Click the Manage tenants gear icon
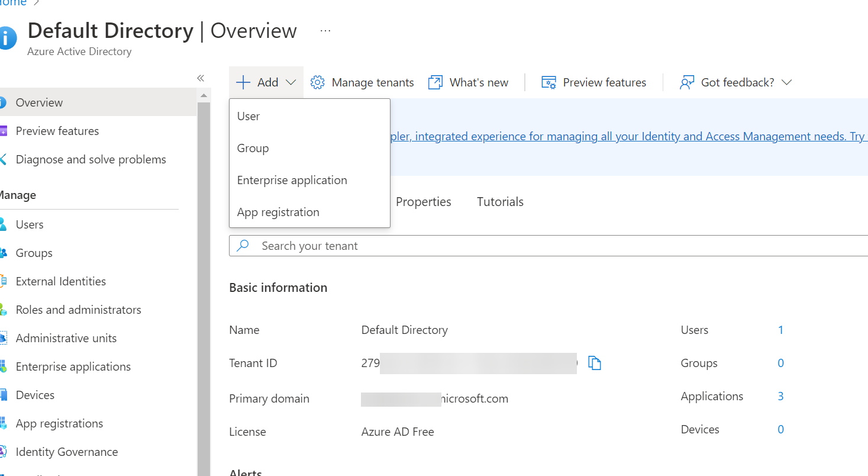Image resolution: width=868 pixels, height=476 pixels. click(x=318, y=82)
